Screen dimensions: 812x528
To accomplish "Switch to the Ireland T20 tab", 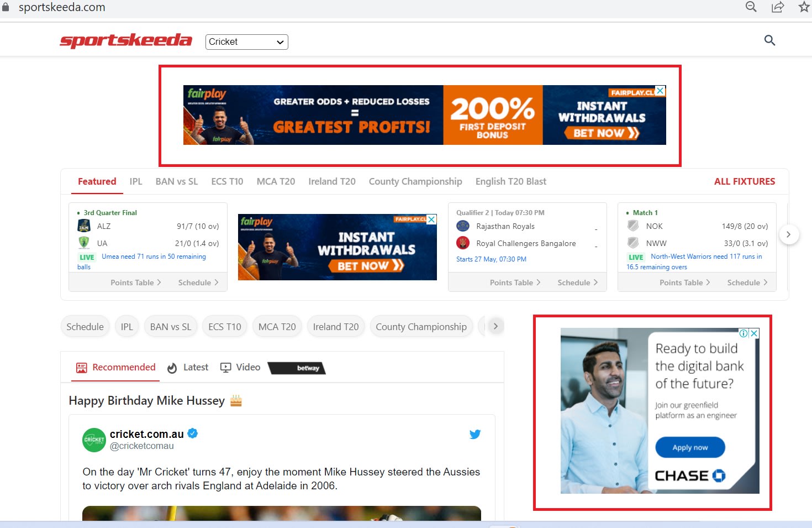I will (331, 181).
